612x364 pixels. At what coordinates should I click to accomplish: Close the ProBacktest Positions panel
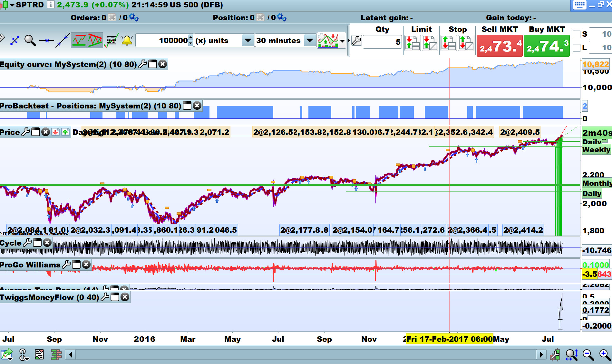[x=197, y=106]
